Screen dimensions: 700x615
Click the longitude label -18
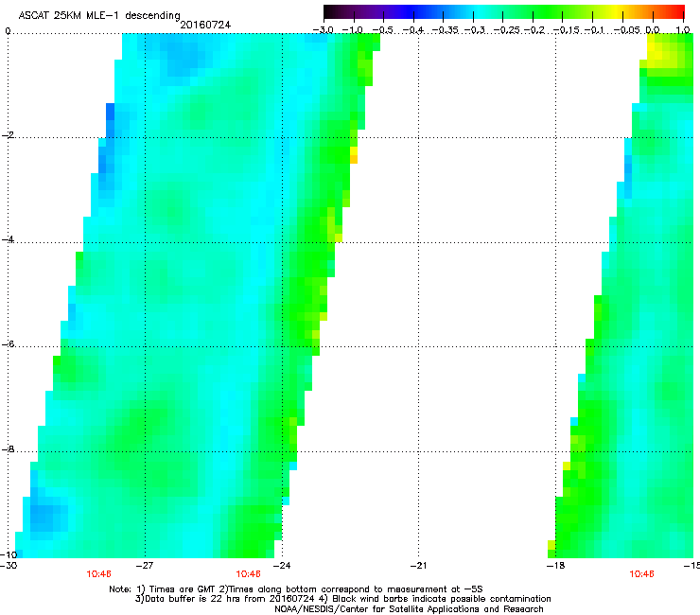click(x=555, y=566)
